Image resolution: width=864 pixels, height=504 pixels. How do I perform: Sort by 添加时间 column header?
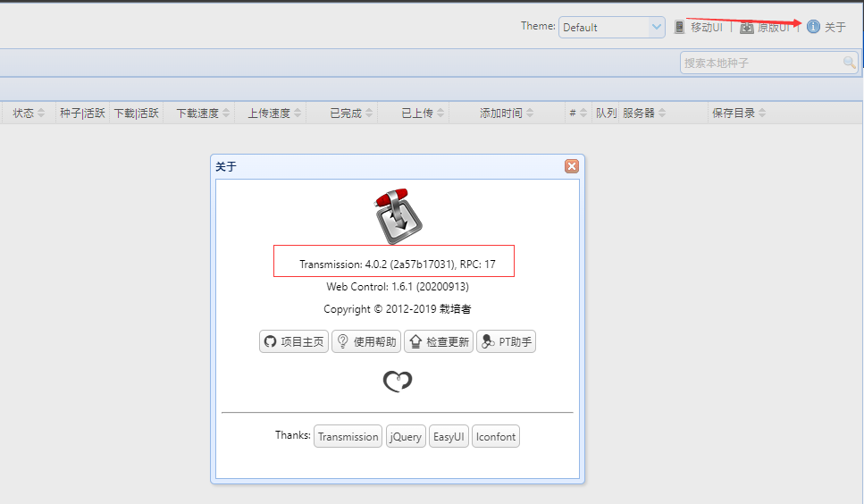[501, 113]
